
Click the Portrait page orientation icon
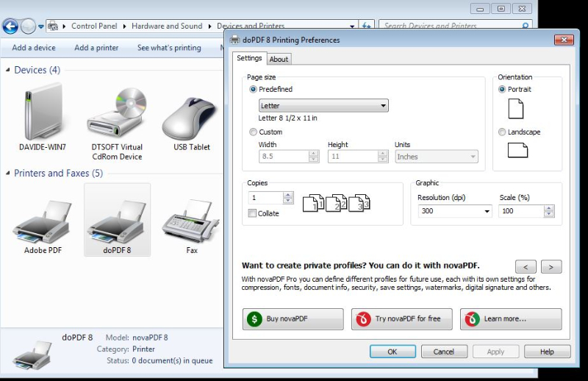(517, 109)
